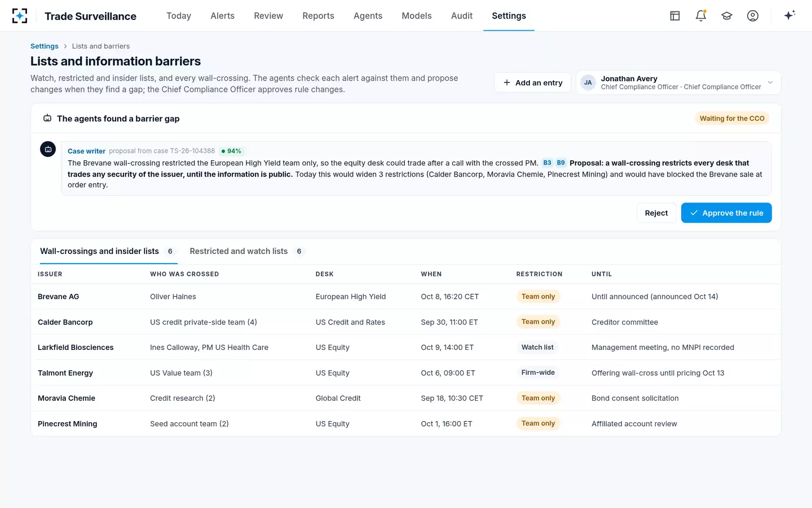Open the Reports section

[x=319, y=16]
